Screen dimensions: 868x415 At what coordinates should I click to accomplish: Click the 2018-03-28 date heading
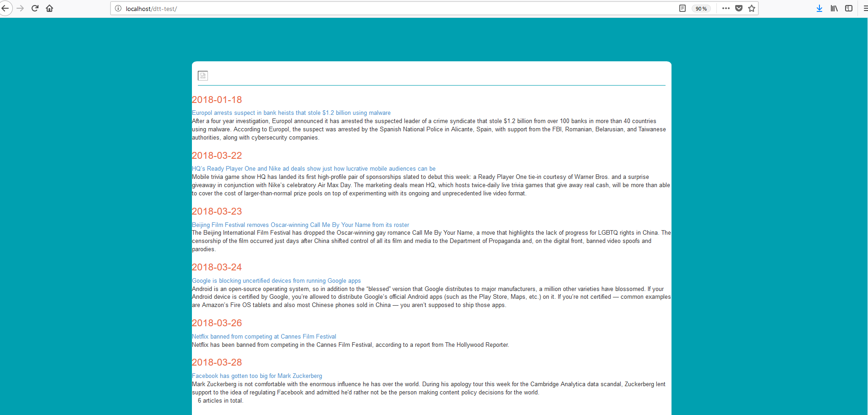[217, 362]
